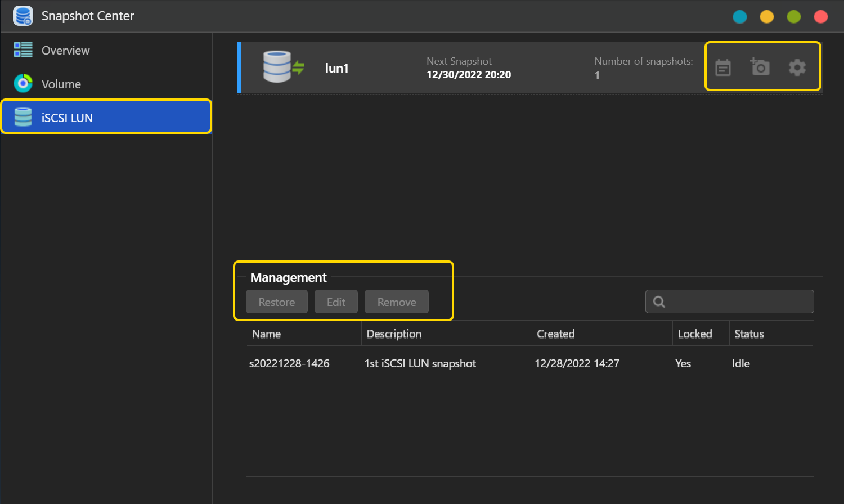Viewport: 844px width, 504px height.
Task: Select the Volume donut icon
Action: point(23,84)
